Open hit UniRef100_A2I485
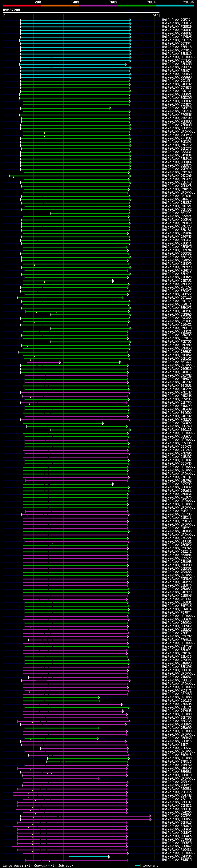 click(177, 694)
